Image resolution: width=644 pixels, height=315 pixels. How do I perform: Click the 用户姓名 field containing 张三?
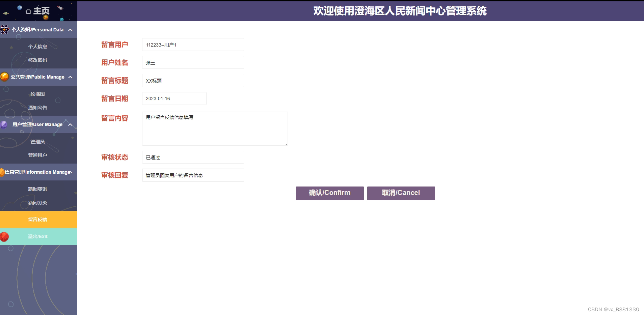(193, 62)
